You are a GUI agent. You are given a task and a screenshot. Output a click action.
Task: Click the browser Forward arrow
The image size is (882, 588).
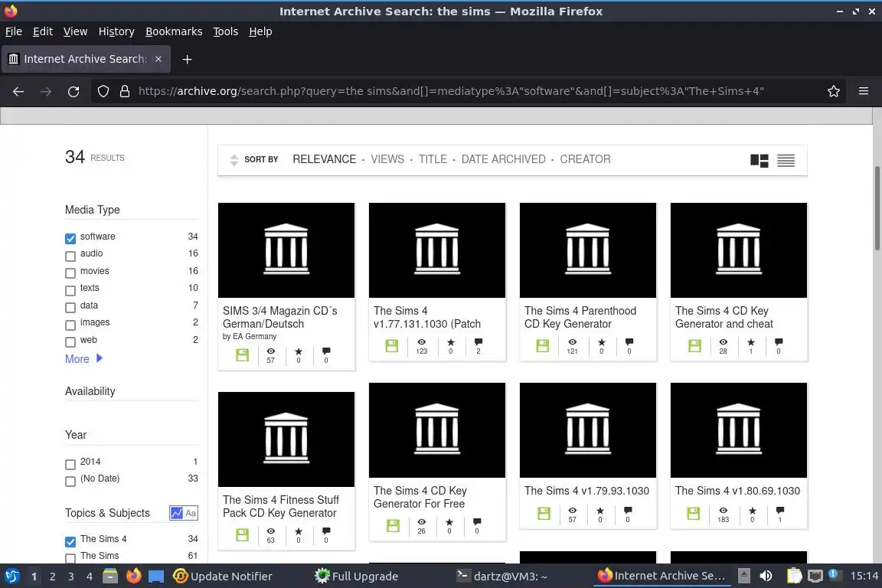pyautogui.click(x=46, y=91)
